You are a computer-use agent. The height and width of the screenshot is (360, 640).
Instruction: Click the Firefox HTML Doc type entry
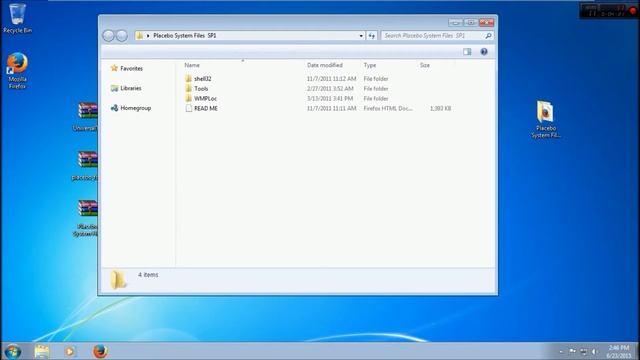[x=388, y=109]
